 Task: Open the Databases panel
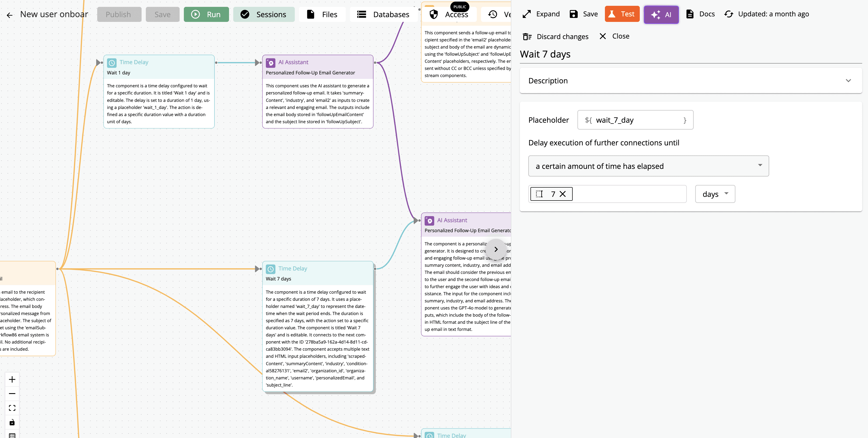point(384,14)
